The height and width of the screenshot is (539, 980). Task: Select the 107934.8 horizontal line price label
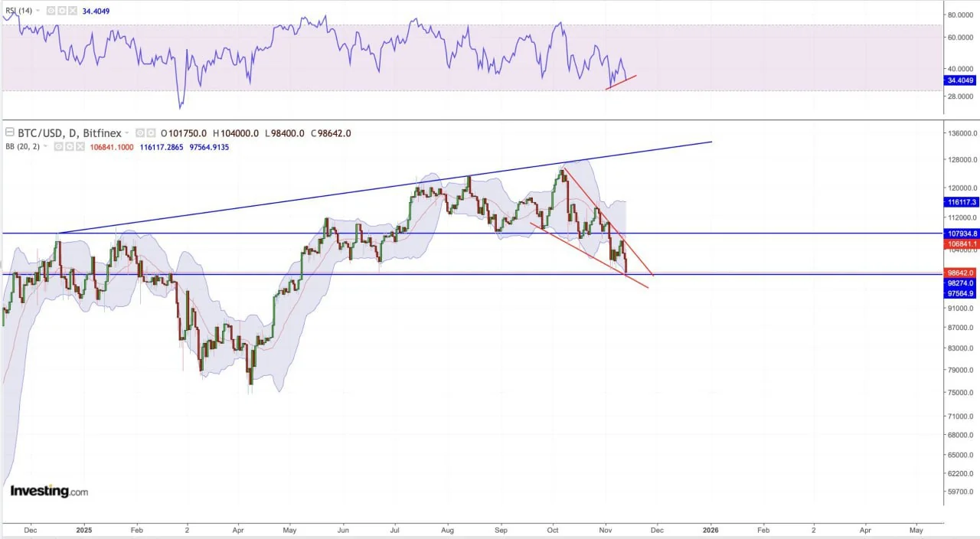click(x=962, y=234)
